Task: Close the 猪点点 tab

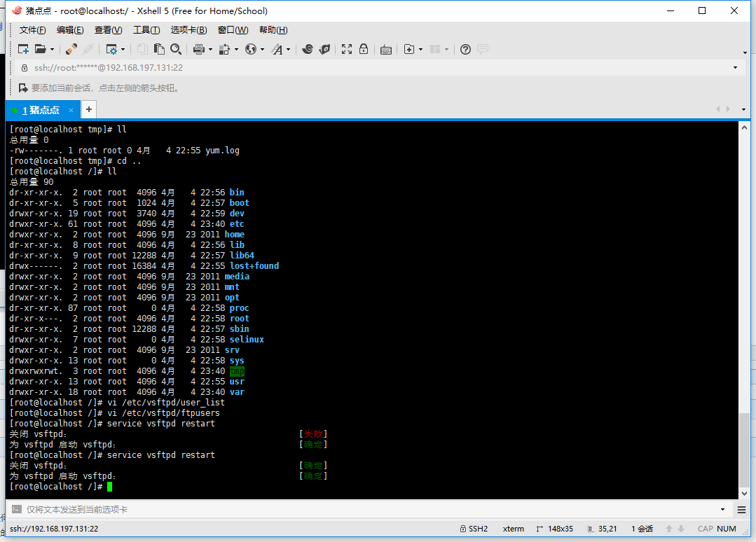Action: pos(71,111)
